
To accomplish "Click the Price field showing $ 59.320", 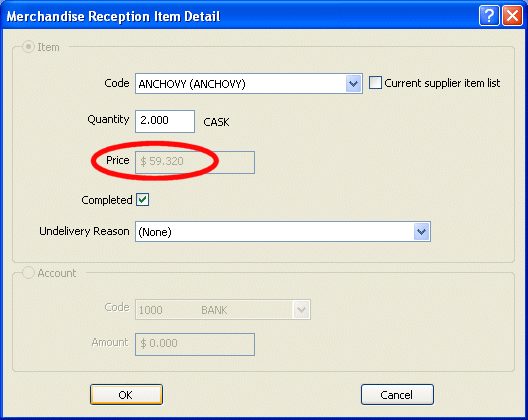I will pos(195,162).
